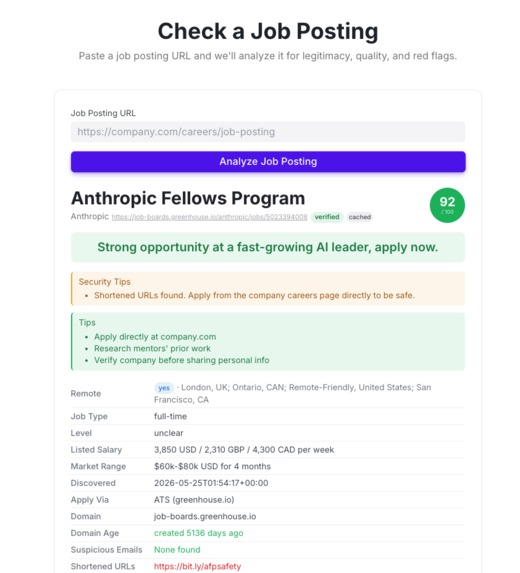Click the Research mentors' prior work tip
The height and width of the screenshot is (573, 520).
[152, 348]
